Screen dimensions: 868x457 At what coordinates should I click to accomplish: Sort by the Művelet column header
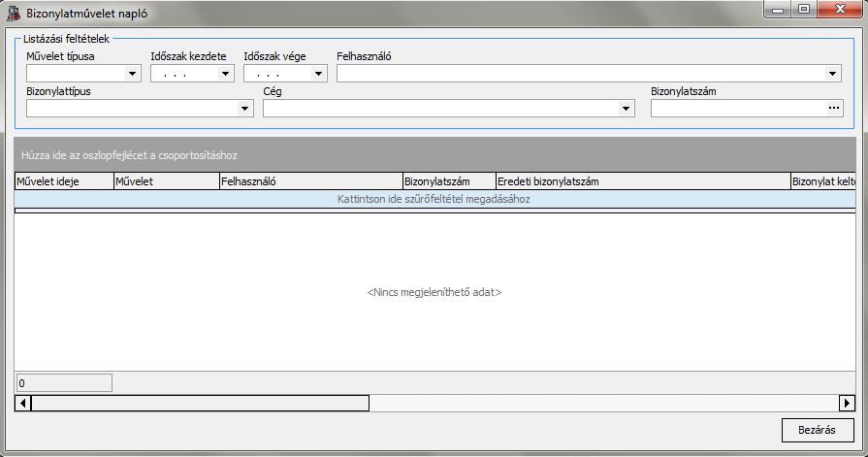click(x=167, y=181)
